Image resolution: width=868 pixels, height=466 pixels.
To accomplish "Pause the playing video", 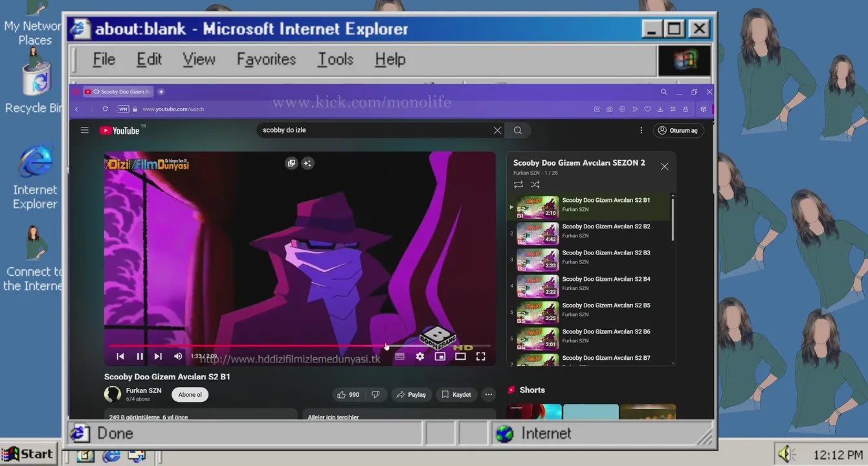I will coord(139,356).
